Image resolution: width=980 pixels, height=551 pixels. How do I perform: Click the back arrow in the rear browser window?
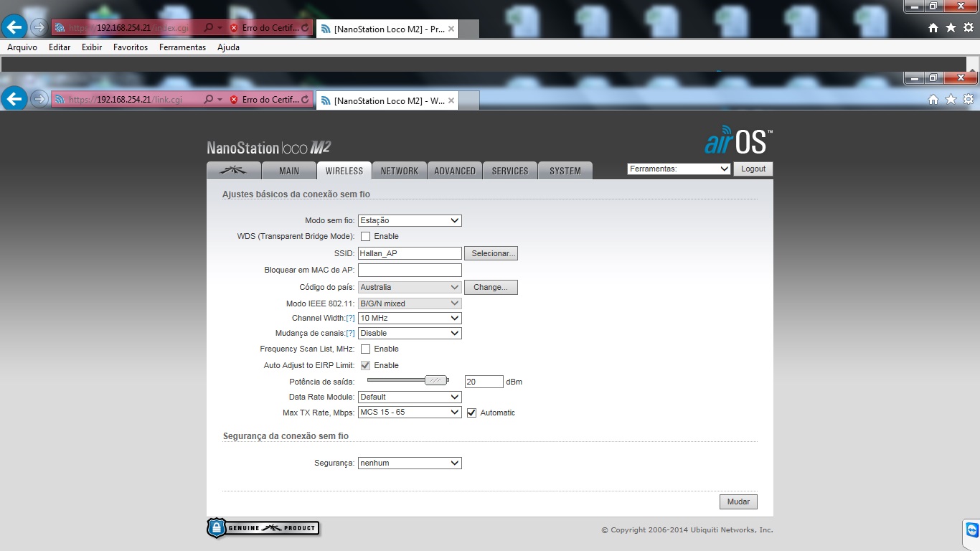15,27
